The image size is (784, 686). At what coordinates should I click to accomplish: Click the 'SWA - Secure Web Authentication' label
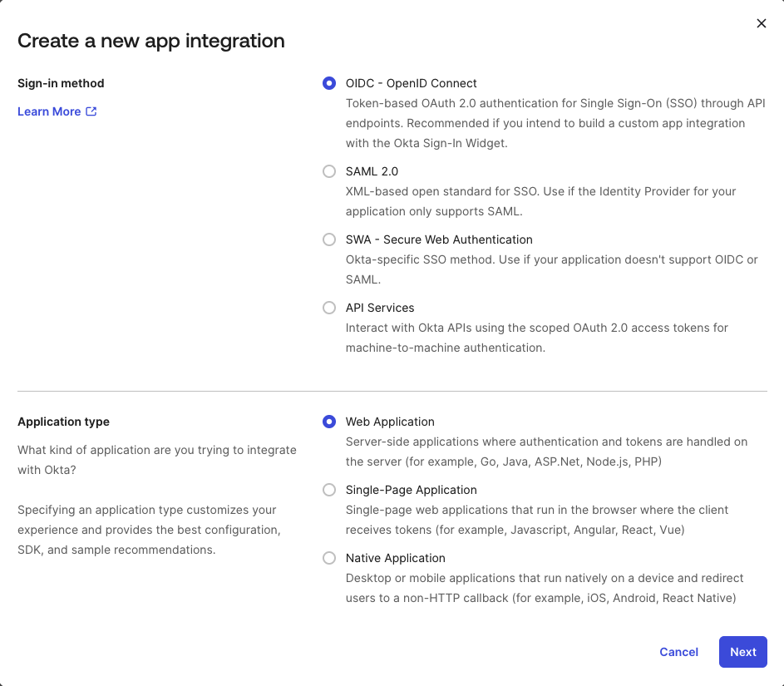coord(439,239)
